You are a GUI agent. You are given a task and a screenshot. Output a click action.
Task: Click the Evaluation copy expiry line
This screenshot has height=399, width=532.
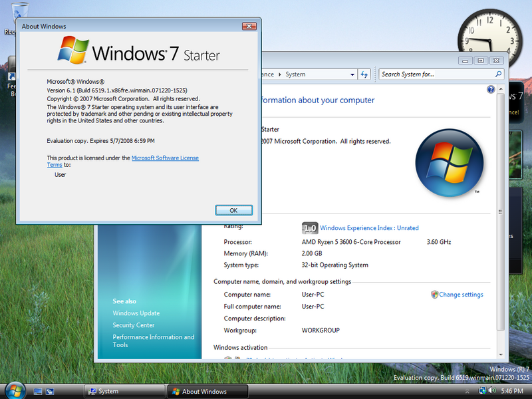pos(101,141)
